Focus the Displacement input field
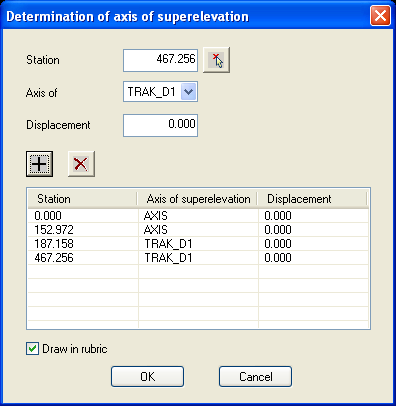Viewport: 396px width, 406px height. tap(160, 125)
